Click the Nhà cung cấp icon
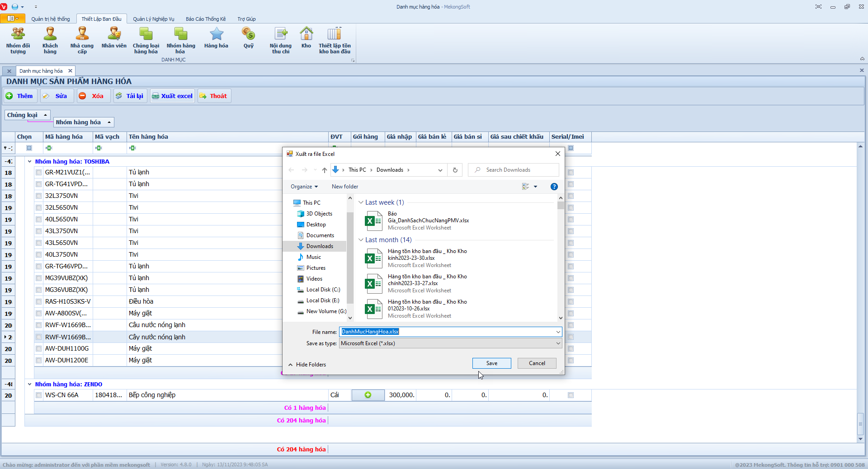 (82, 40)
